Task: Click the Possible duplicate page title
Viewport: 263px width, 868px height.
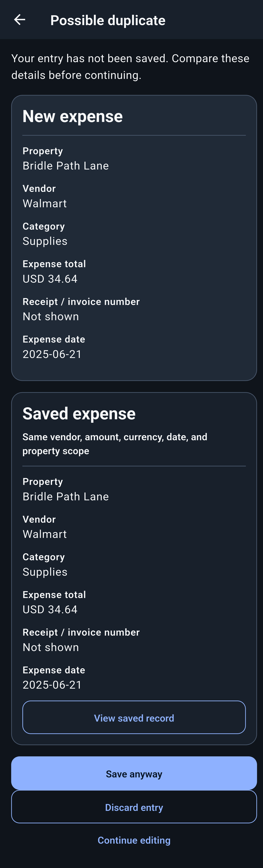Action: (108, 20)
